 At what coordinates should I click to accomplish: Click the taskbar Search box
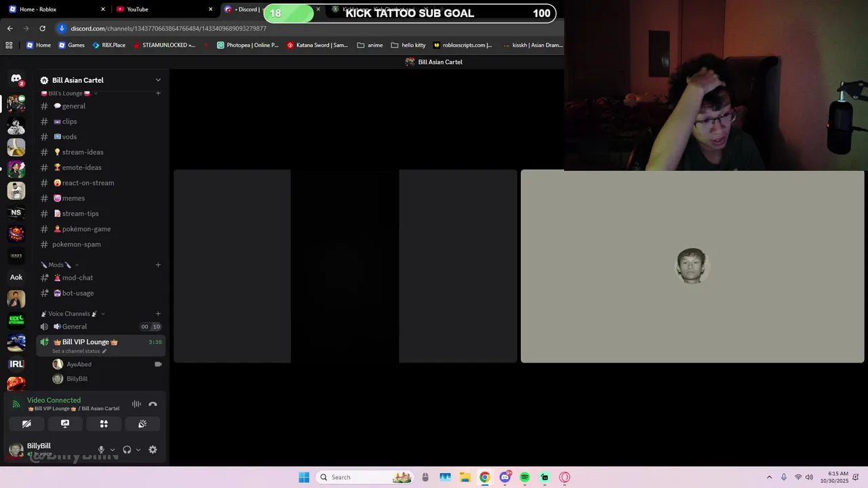click(365, 477)
